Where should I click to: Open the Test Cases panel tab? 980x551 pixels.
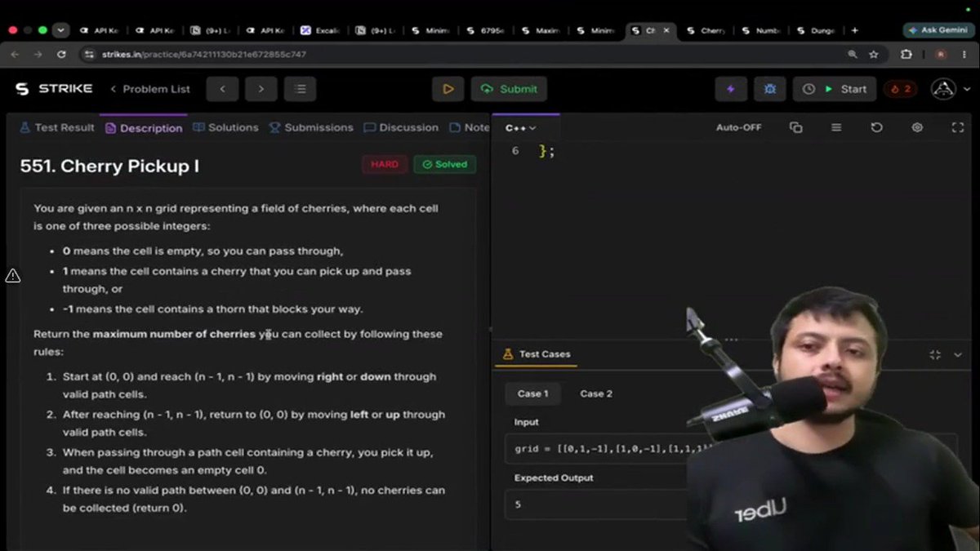(537, 354)
